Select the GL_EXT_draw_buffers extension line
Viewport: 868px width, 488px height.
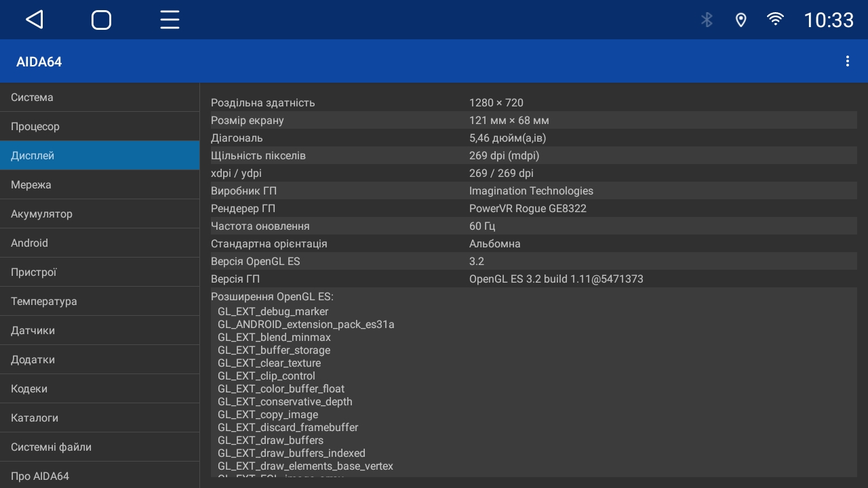pos(271,441)
